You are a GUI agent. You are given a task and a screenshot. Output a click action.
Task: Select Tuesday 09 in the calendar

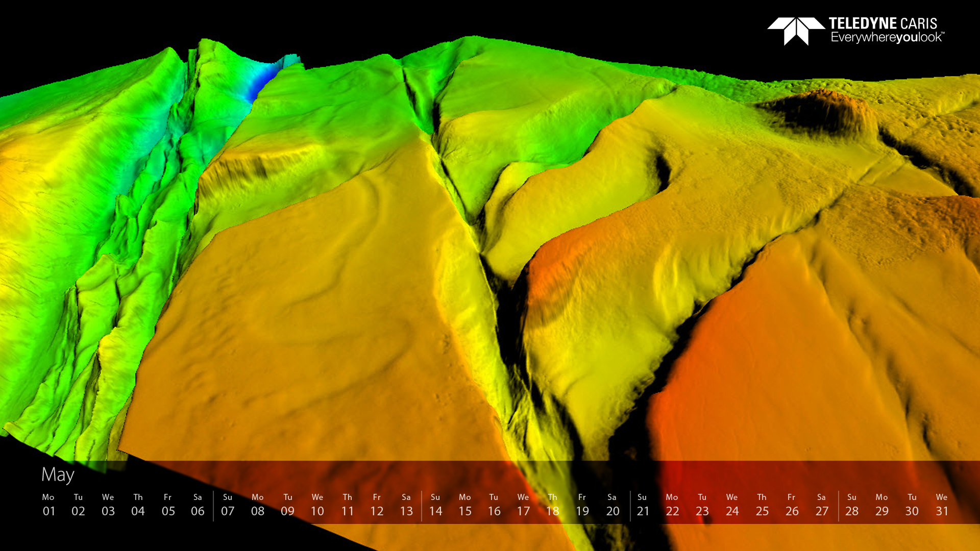[x=288, y=505]
